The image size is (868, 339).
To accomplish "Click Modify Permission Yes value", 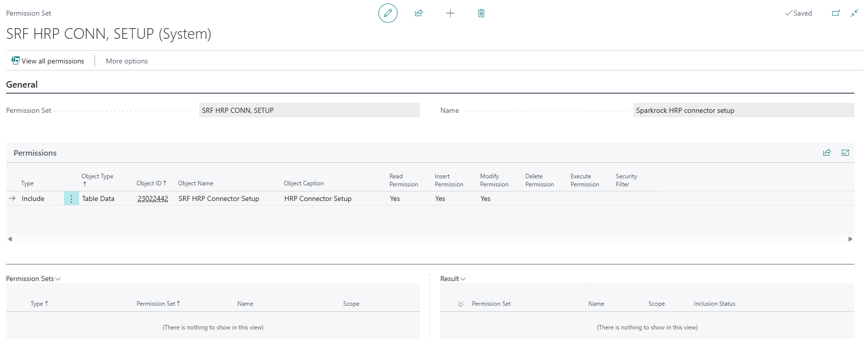I will pos(486,198).
